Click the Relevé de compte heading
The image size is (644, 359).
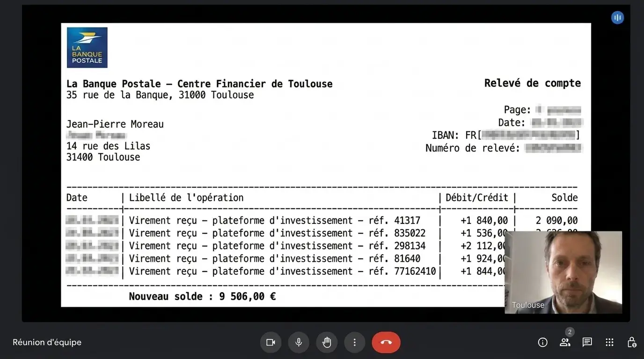tap(533, 83)
